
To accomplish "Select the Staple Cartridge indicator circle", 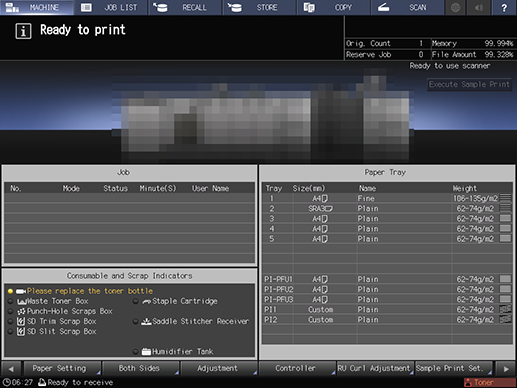I will (135, 301).
